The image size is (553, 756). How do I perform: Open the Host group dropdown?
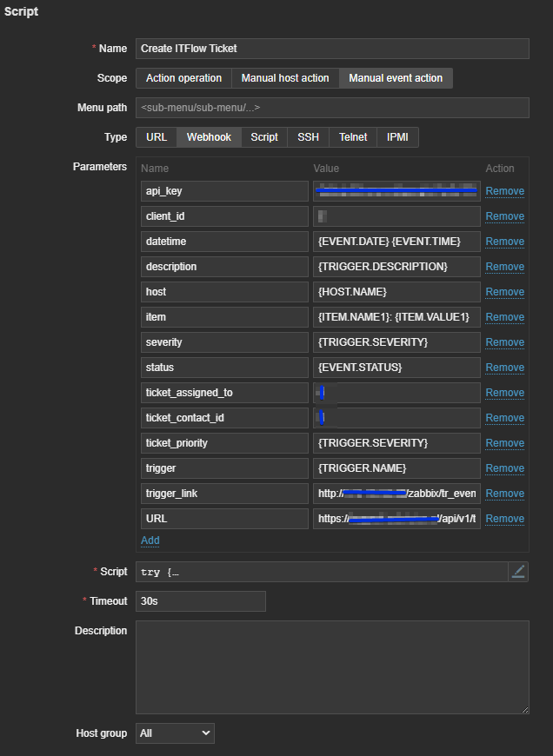click(x=175, y=733)
